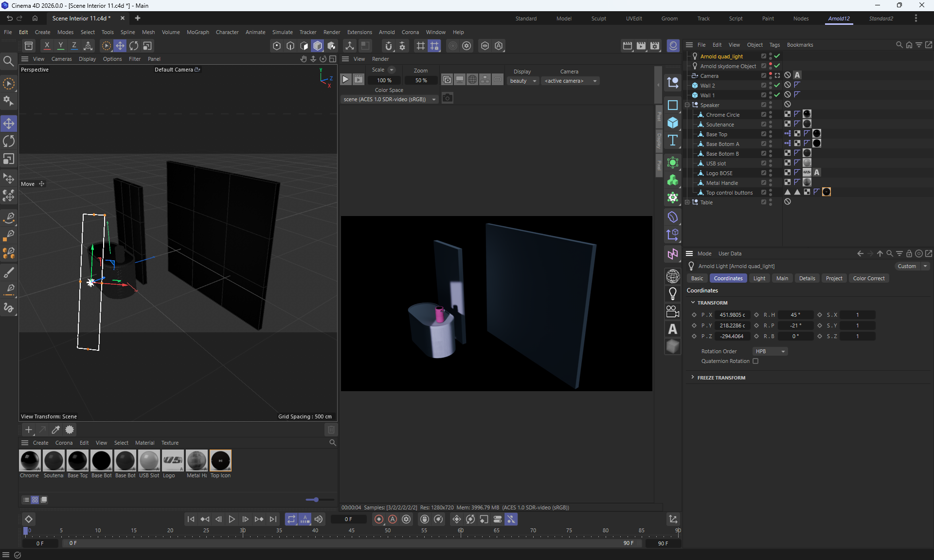Click the Light object icon
This screenshot has height=560, width=934.
(x=673, y=293)
